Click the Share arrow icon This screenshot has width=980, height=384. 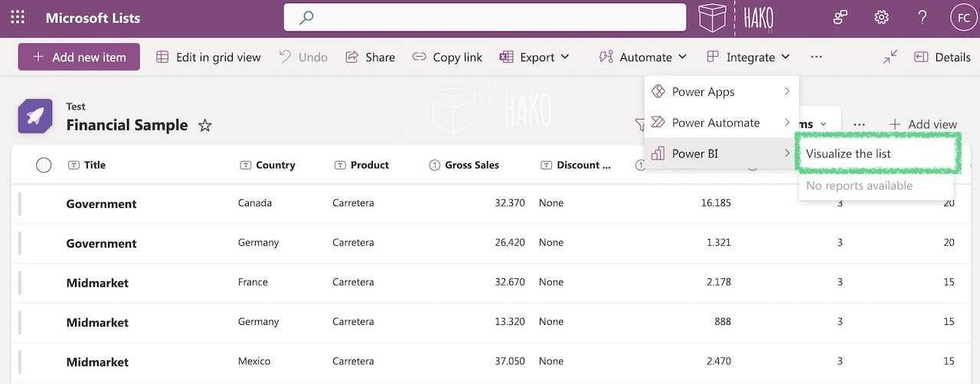[352, 57]
